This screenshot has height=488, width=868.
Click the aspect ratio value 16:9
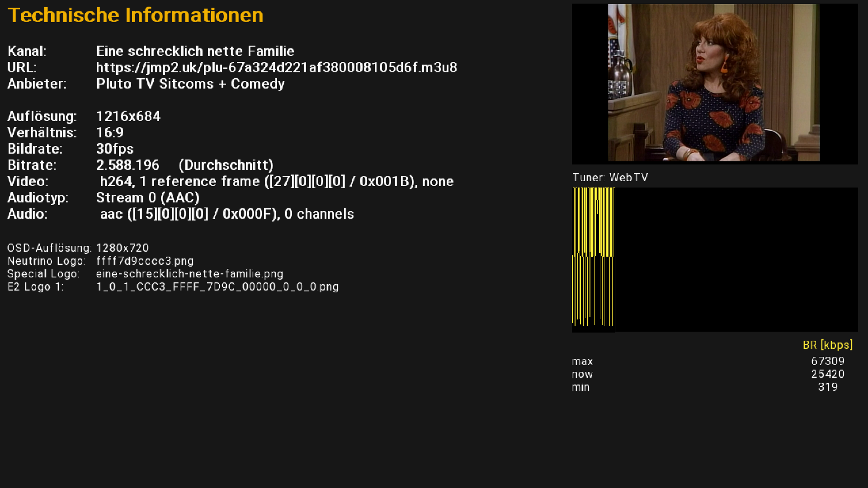(x=110, y=133)
